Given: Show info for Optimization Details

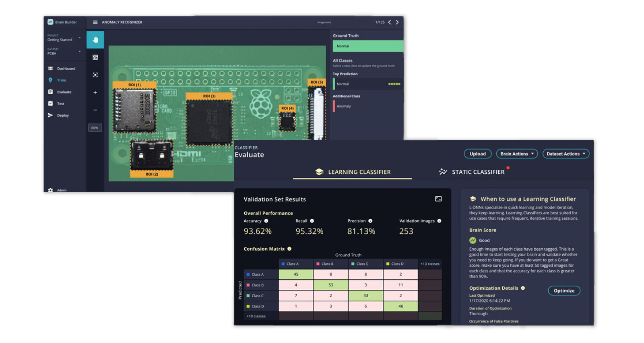Looking at the screenshot, I should click(523, 288).
